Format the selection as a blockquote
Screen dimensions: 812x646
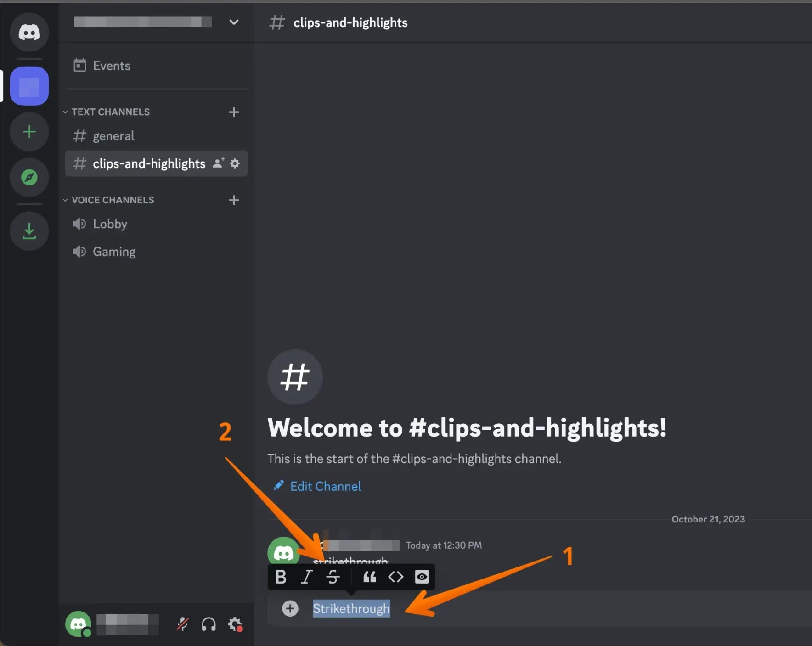pos(369,577)
